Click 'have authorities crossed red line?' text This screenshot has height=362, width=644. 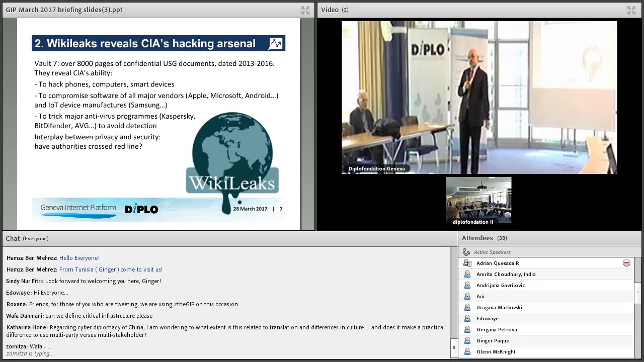88,146
